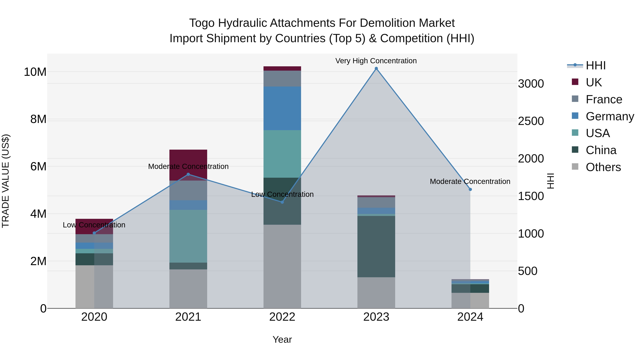
Task: Toggle the Others legend entry
Action: click(596, 167)
